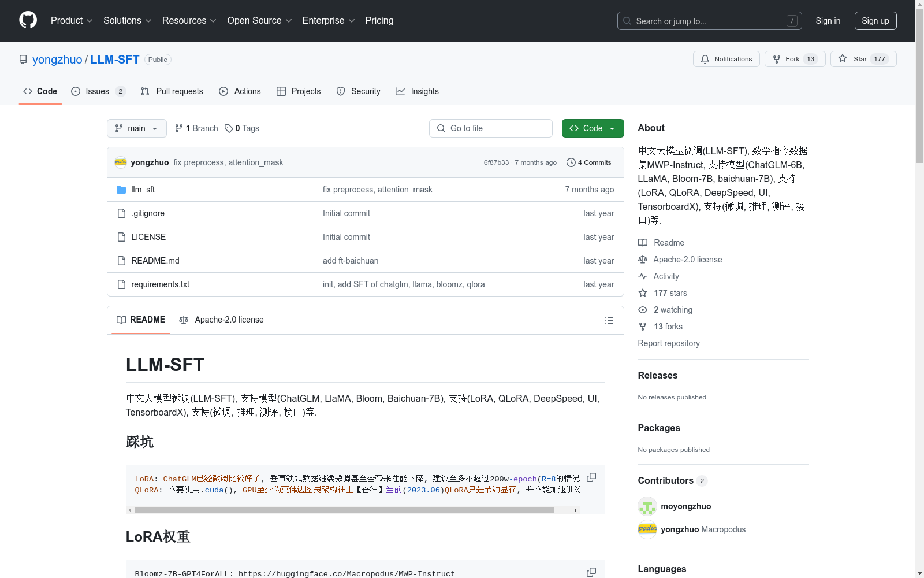Click the eye icon beside 2 watching
Image resolution: width=924 pixels, height=578 pixels.
click(643, 310)
